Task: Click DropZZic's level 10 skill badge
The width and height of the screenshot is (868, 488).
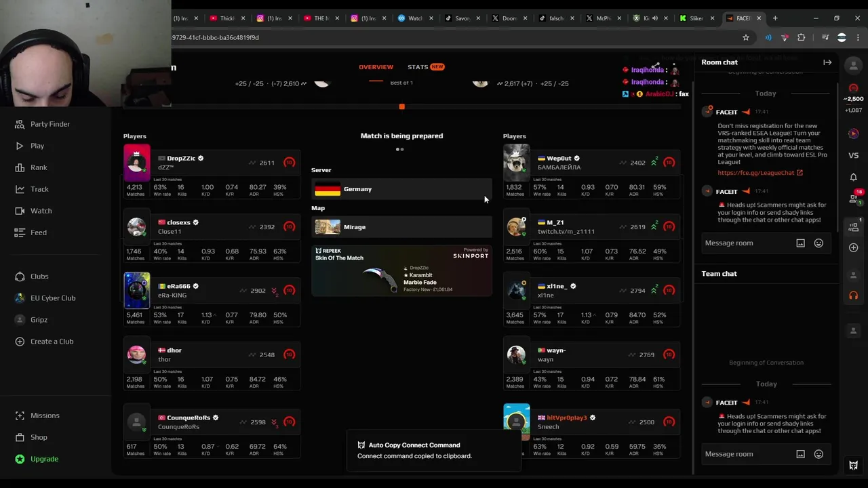Action: point(290,163)
